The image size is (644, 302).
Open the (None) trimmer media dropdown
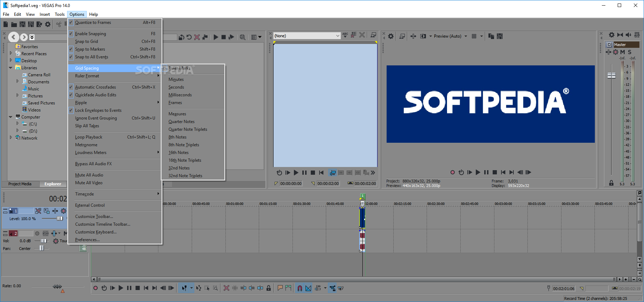tap(307, 36)
